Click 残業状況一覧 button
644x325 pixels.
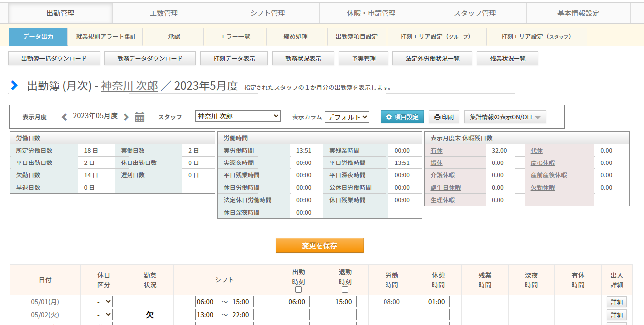pyautogui.click(x=508, y=59)
